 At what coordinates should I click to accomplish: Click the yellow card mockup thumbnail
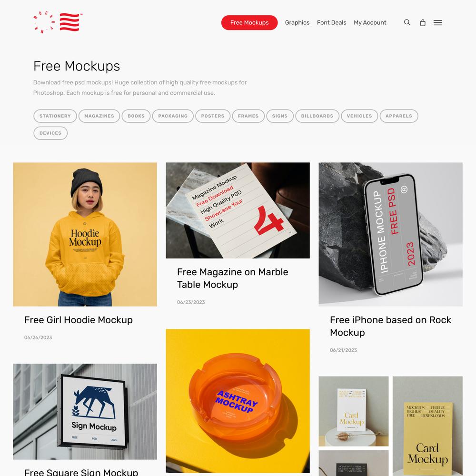427,426
